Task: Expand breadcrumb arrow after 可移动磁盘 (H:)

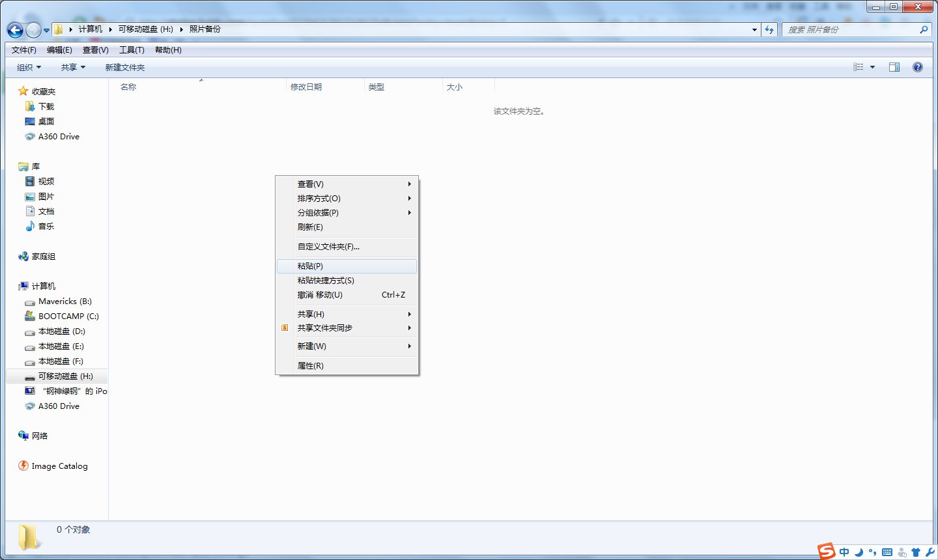Action: 182,29
